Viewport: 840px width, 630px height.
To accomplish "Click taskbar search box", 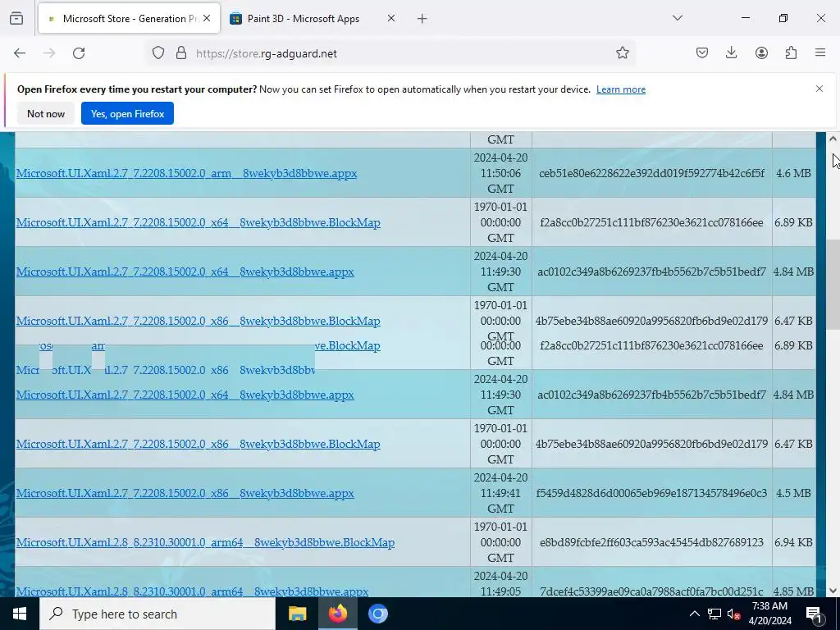I will 157,614.
